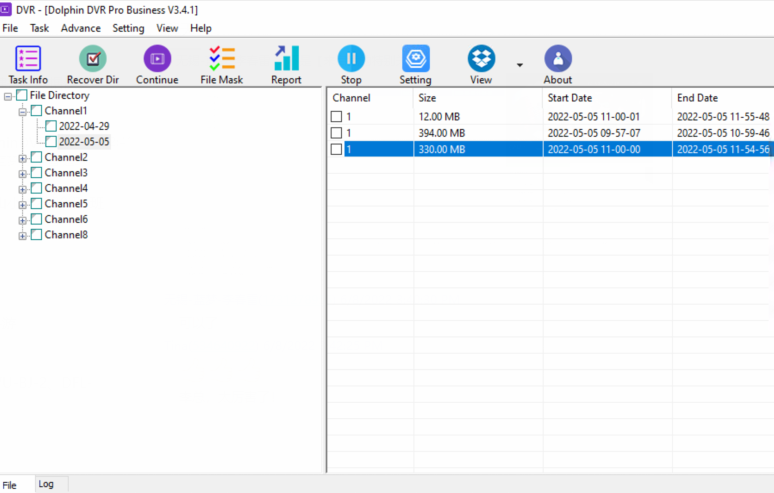
Task: Sort by the Size column header
Action: [477, 98]
